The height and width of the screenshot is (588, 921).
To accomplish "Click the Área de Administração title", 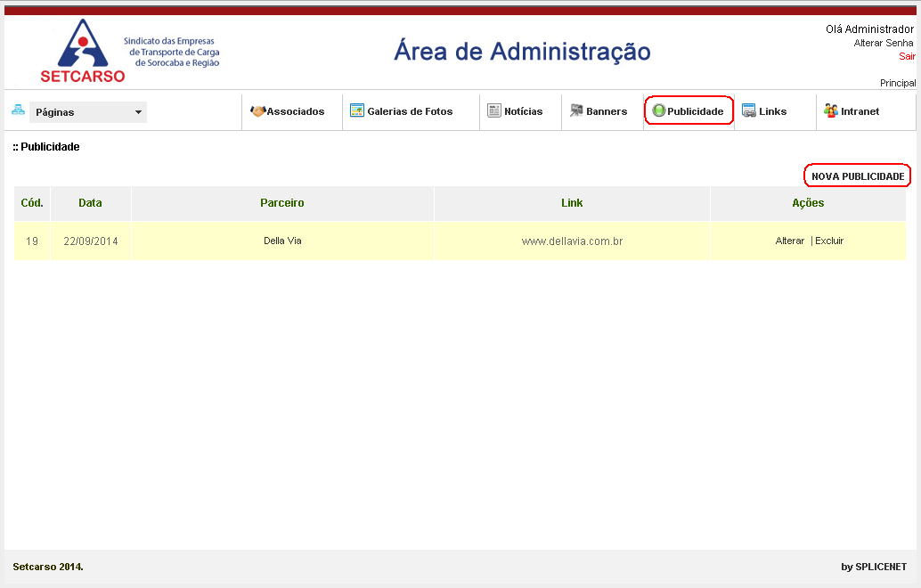I will pyautogui.click(x=522, y=52).
